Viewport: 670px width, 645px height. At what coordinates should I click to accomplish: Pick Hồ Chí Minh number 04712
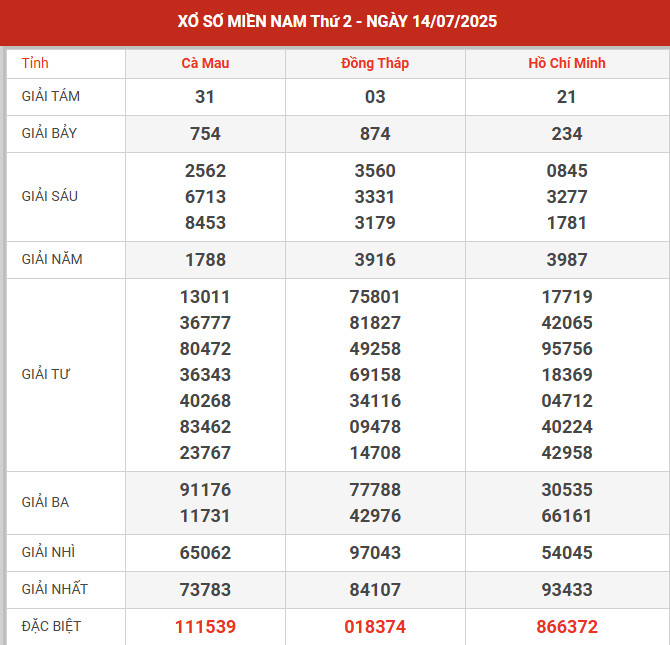point(567,401)
